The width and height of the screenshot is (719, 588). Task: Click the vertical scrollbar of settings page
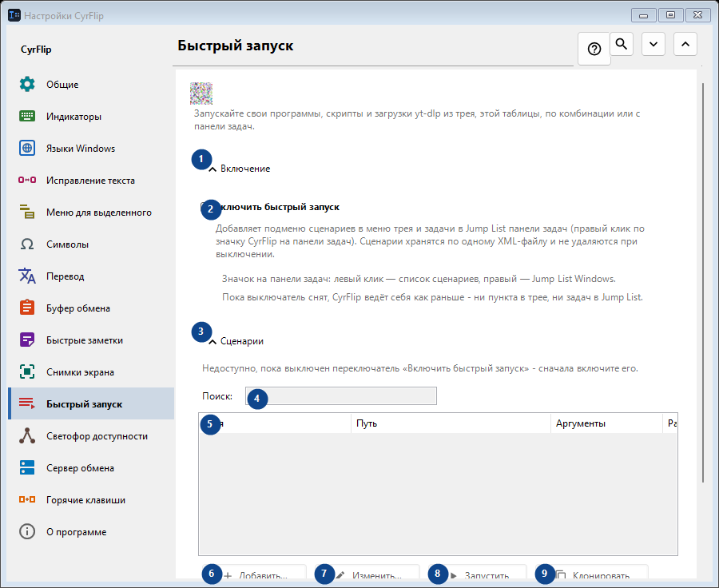coord(703,282)
